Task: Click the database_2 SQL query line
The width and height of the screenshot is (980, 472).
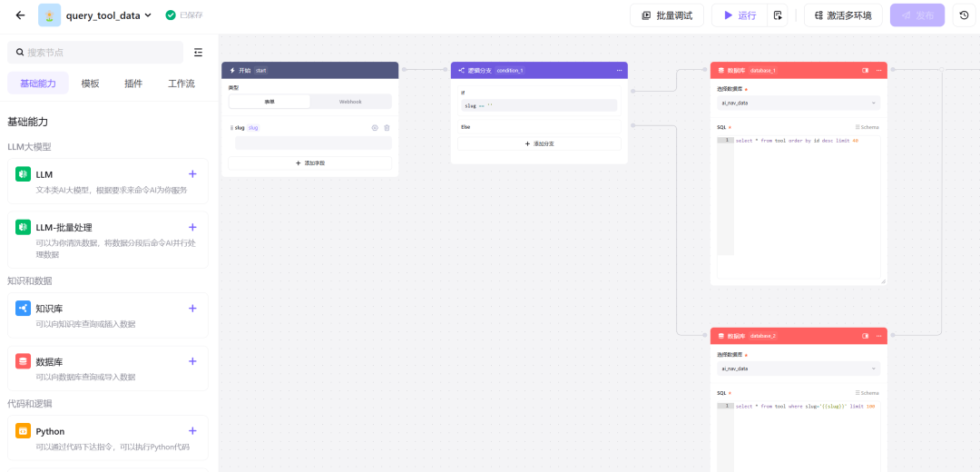Action: (805, 407)
